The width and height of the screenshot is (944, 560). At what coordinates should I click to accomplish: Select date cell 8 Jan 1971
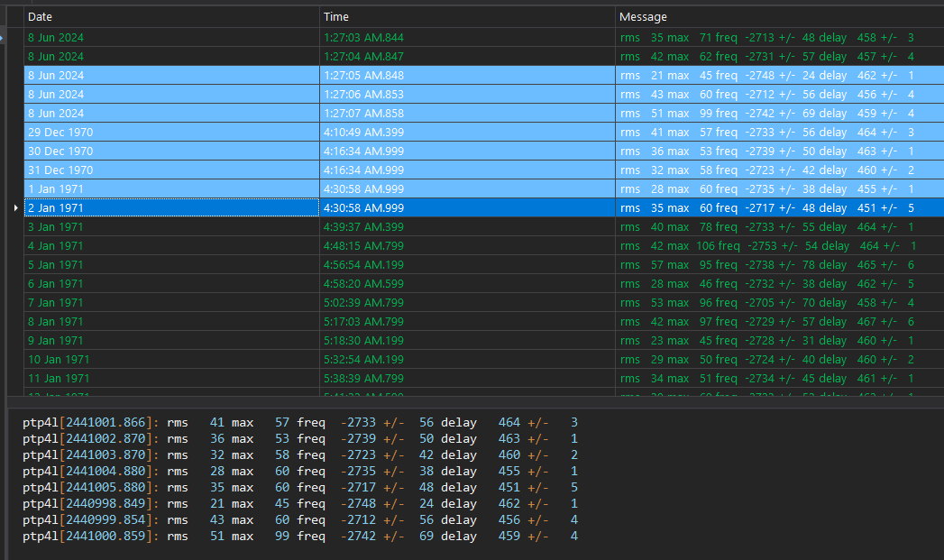171,322
